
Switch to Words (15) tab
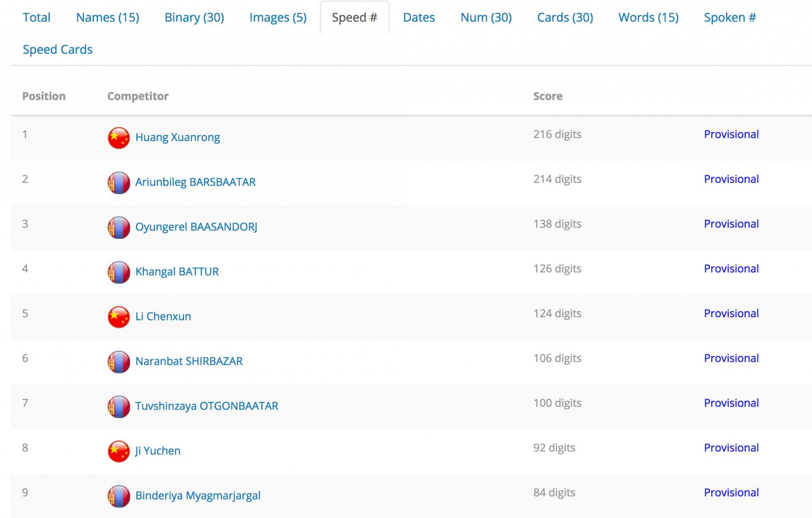coord(648,17)
